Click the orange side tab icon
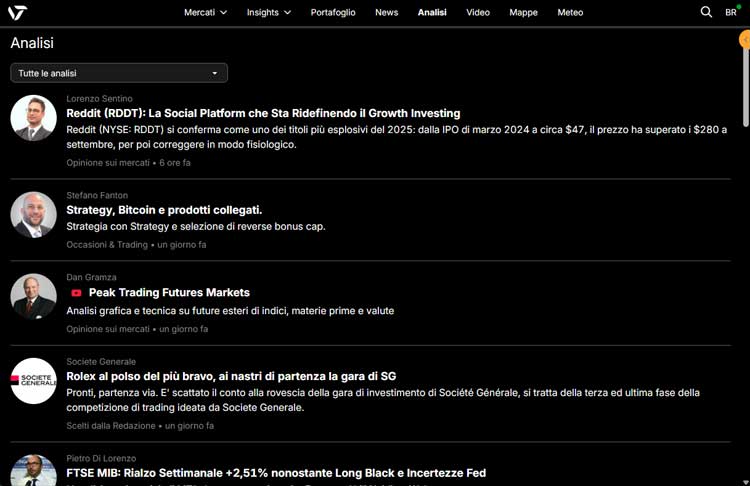The height and width of the screenshot is (486, 750). [745, 40]
